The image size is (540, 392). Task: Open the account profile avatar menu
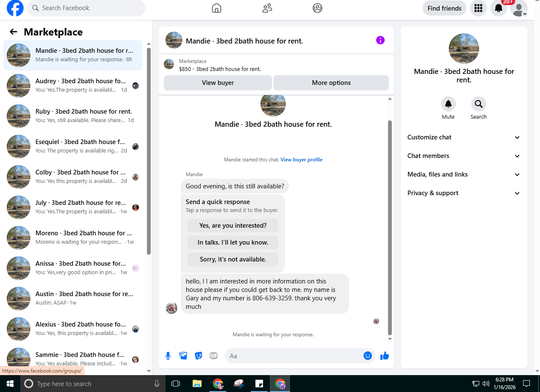click(x=519, y=8)
